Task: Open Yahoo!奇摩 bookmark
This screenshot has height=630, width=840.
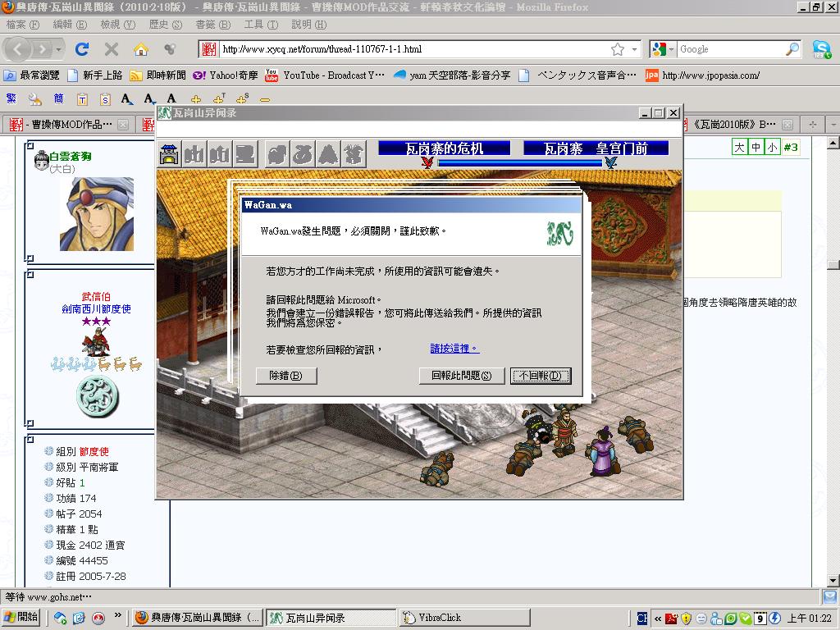Action: click(x=225, y=75)
